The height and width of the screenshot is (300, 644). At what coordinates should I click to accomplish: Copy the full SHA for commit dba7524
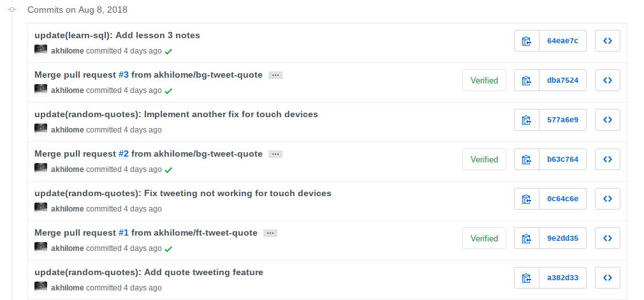point(526,81)
